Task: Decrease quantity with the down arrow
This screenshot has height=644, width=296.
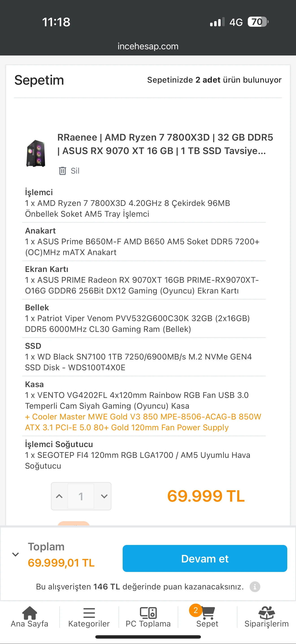Action: coord(104,496)
